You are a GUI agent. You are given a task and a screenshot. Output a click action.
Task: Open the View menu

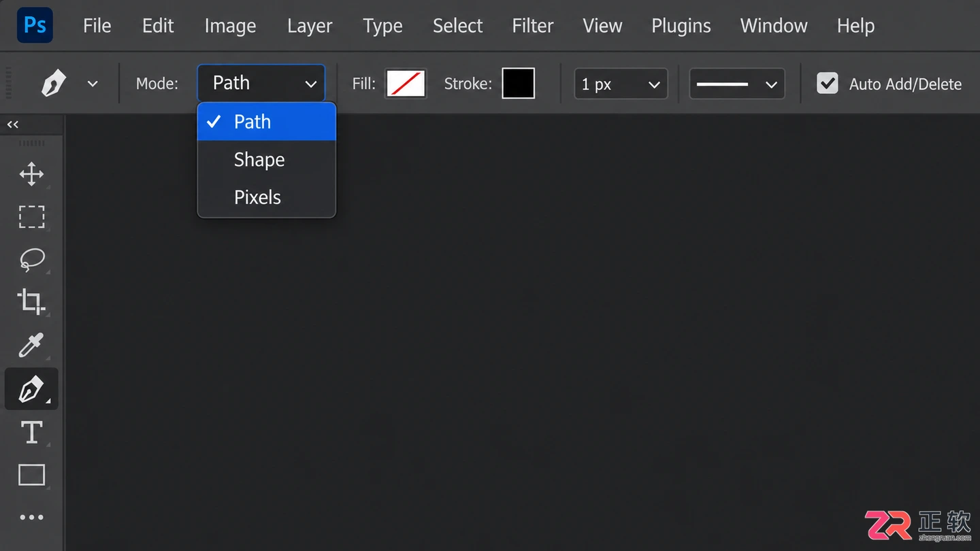click(x=602, y=26)
